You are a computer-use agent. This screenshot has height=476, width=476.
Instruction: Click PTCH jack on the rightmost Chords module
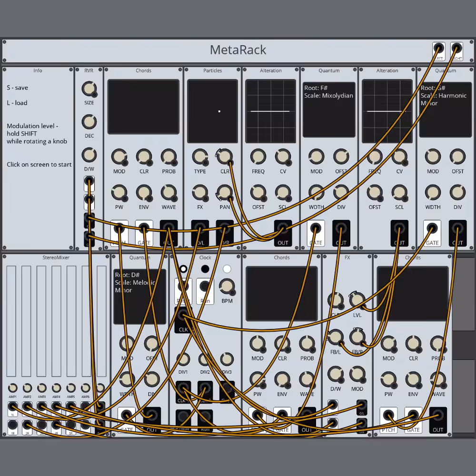388,415
